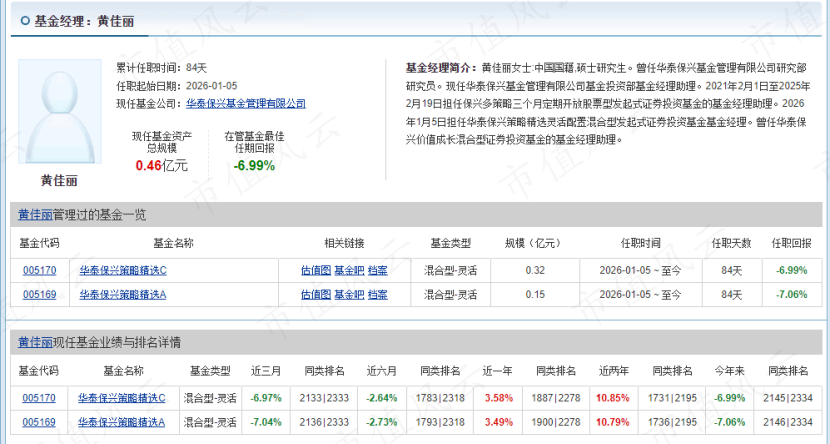Open 华泰保兴基金管理有限公司 company link
The width and height of the screenshot is (830, 444).
click(246, 103)
